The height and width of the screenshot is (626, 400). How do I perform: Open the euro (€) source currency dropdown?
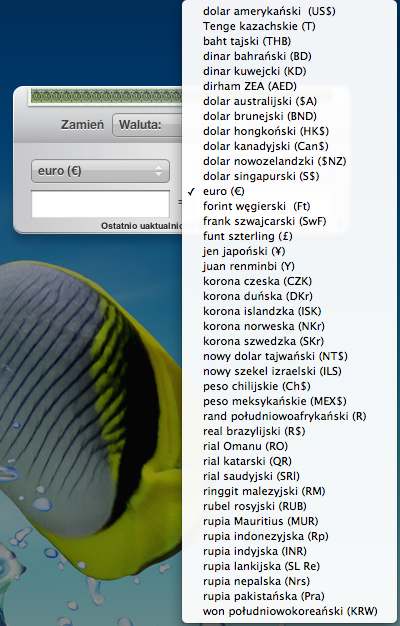pos(100,171)
